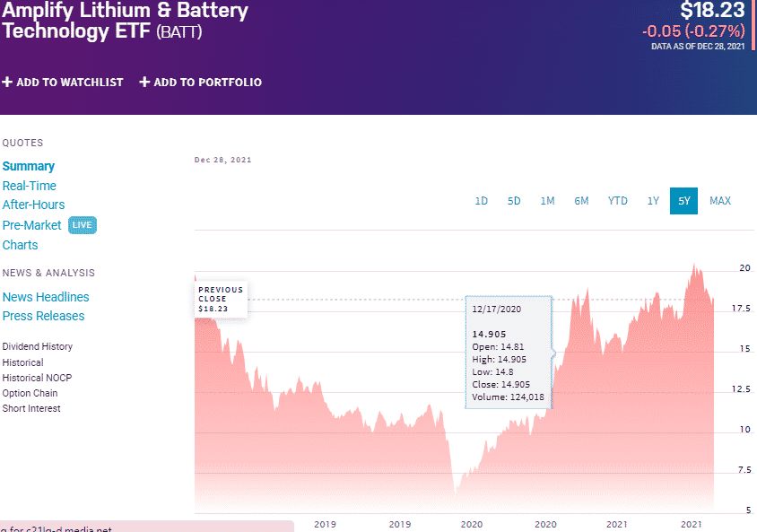
Task: Open After-Hours quotes
Action: point(33,205)
